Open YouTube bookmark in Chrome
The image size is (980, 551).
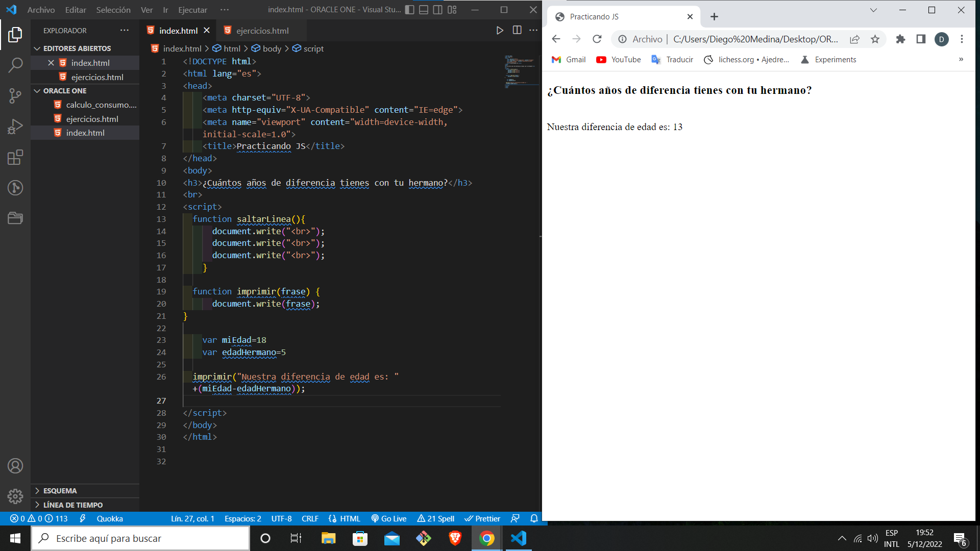(x=619, y=60)
